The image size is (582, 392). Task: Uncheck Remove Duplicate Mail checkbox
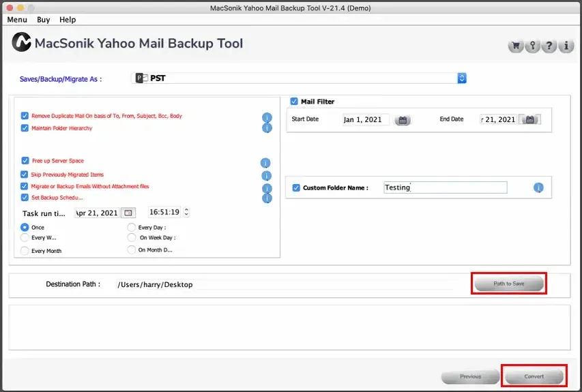coord(25,116)
